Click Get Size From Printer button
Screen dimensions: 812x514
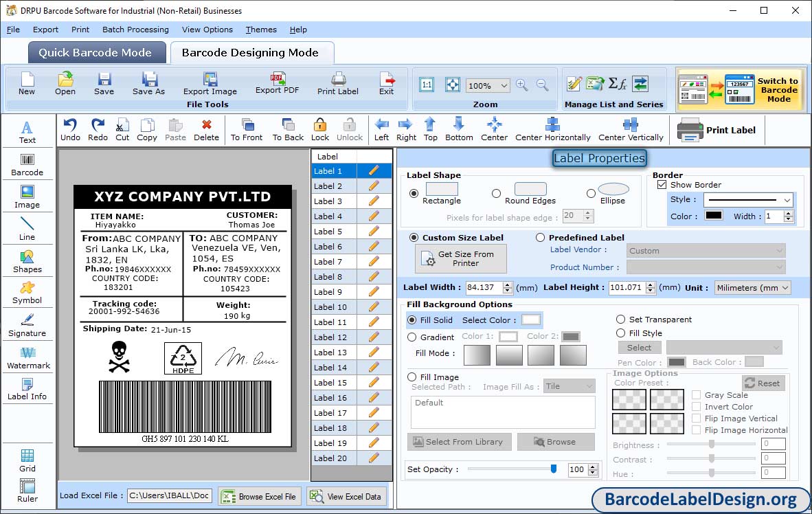tap(460, 258)
